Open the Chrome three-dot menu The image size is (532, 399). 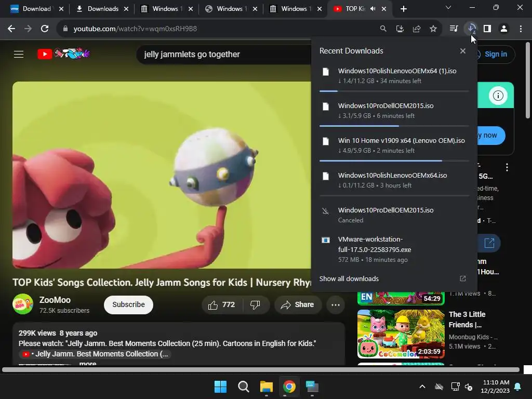tap(521, 29)
